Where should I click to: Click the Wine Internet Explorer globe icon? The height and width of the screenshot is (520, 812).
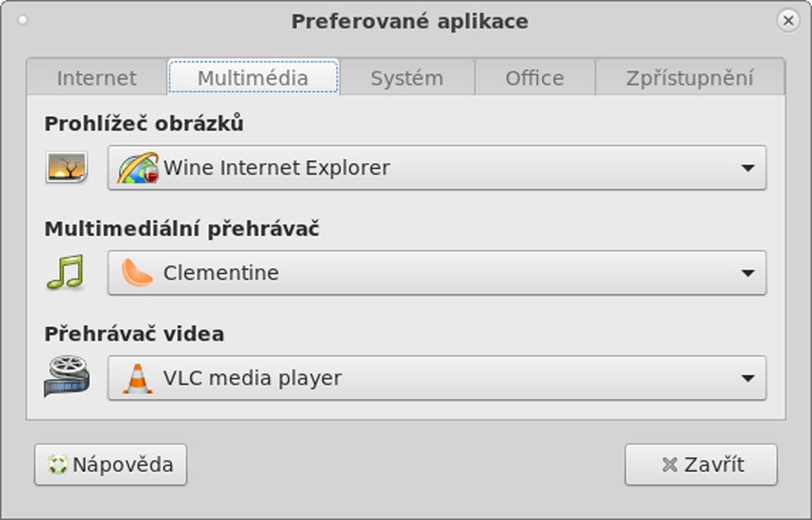138,168
